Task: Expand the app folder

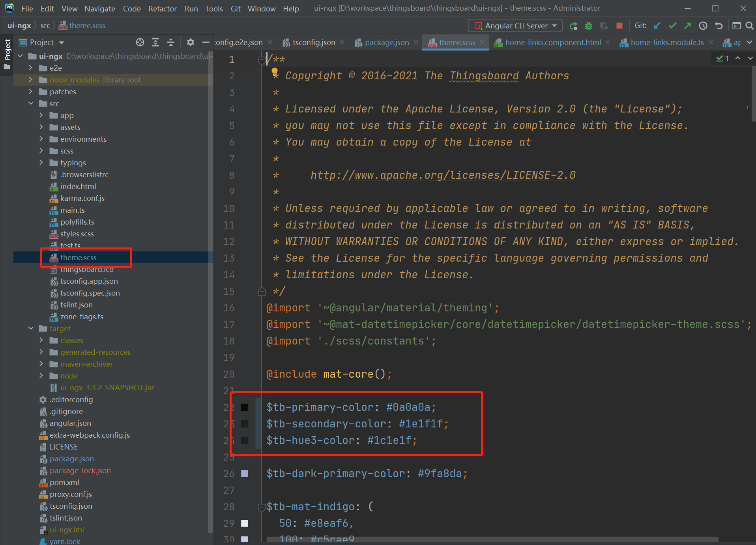Action: [41, 115]
